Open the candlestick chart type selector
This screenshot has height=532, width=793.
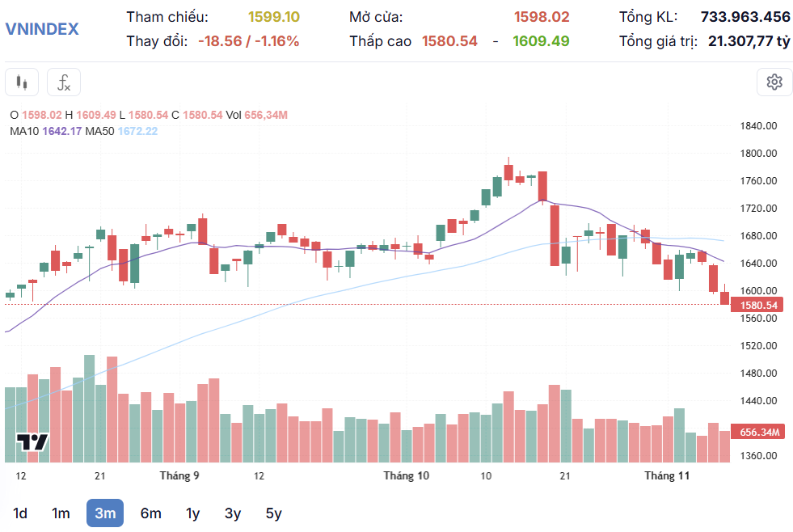22,82
